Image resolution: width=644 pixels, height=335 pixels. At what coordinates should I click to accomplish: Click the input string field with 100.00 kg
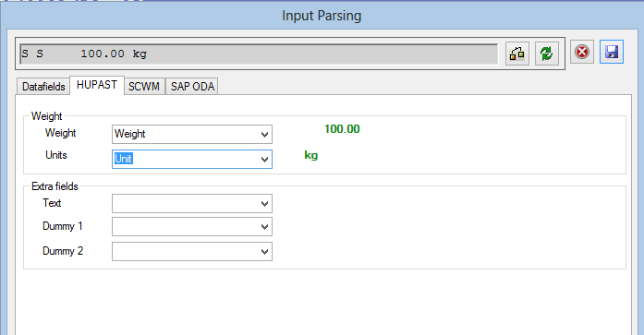[x=259, y=54]
